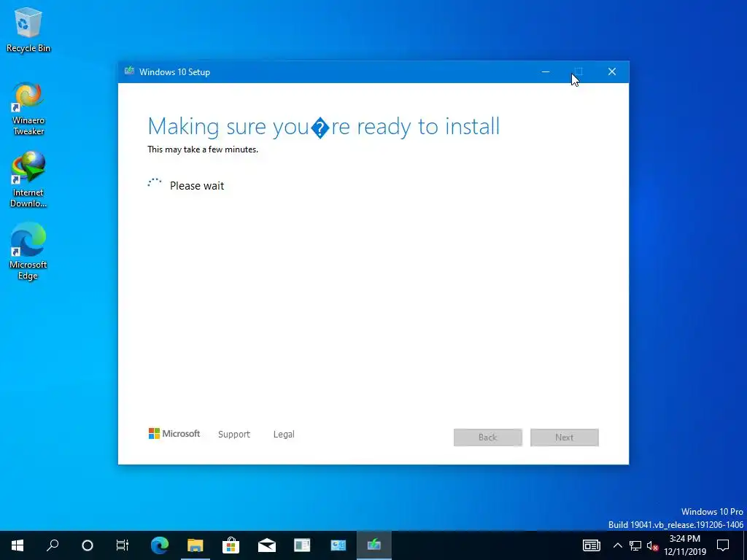The image size is (747, 560).
Task: Open the news and interests tray icon
Action: coord(591,545)
